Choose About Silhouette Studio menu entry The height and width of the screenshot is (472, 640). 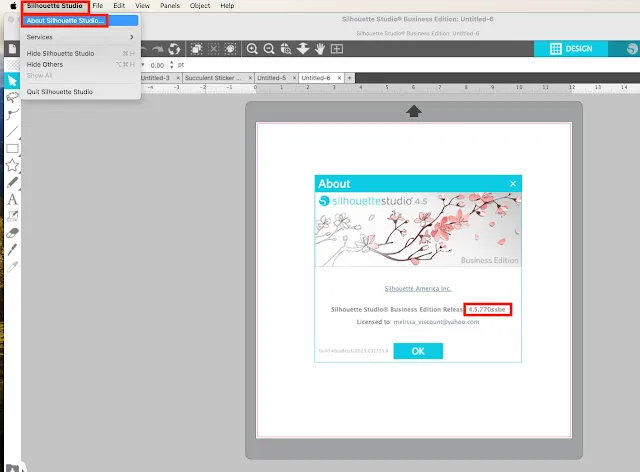click(x=80, y=20)
